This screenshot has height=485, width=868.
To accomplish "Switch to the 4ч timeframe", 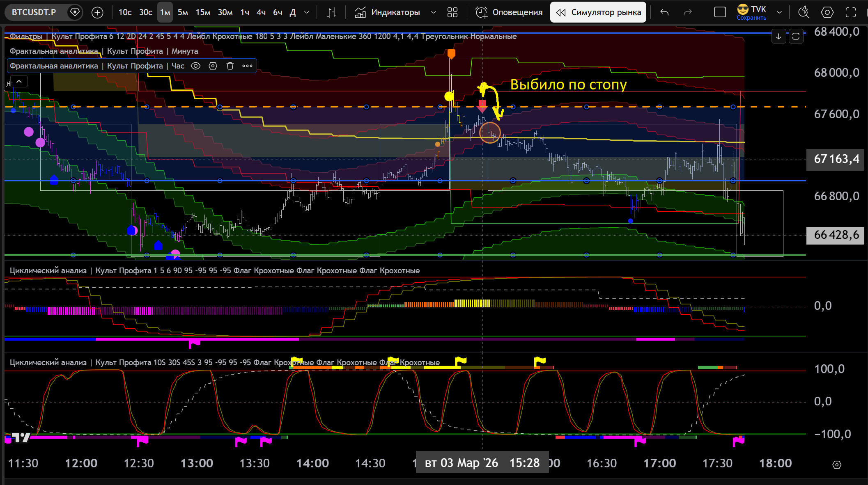I will click(x=261, y=13).
